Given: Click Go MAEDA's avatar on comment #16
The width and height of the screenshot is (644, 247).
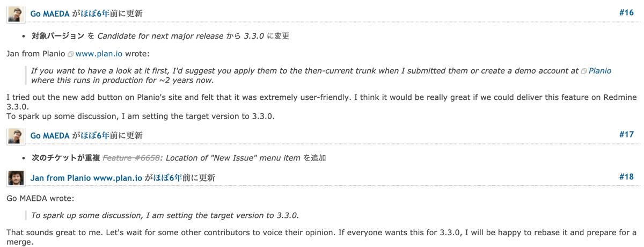Looking at the screenshot, I should pyautogui.click(x=16, y=14).
